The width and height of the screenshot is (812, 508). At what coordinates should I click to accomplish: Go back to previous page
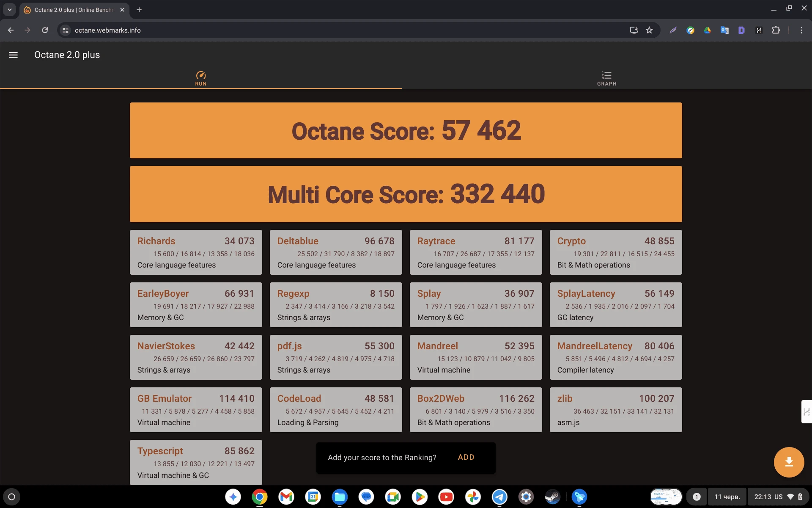[11, 30]
